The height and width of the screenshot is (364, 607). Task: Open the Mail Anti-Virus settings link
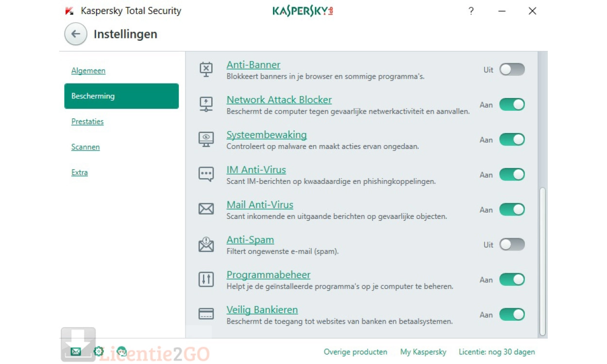pyautogui.click(x=260, y=205)
